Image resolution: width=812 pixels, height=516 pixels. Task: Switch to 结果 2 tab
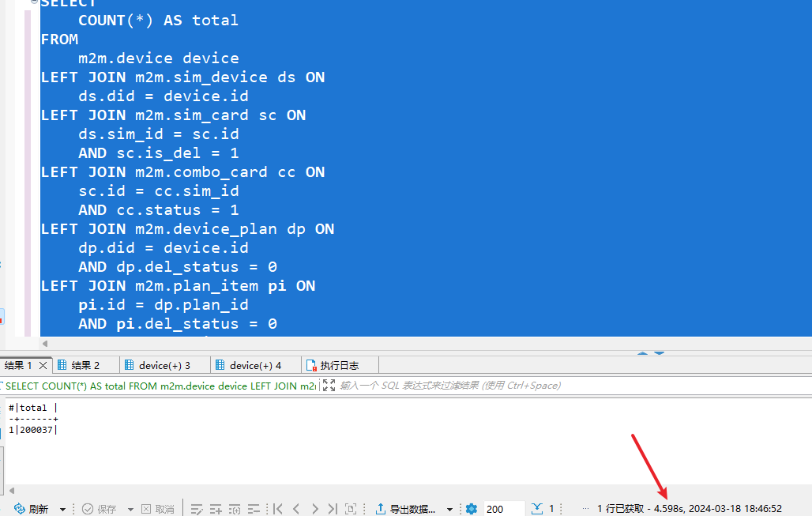coord(85,365)
